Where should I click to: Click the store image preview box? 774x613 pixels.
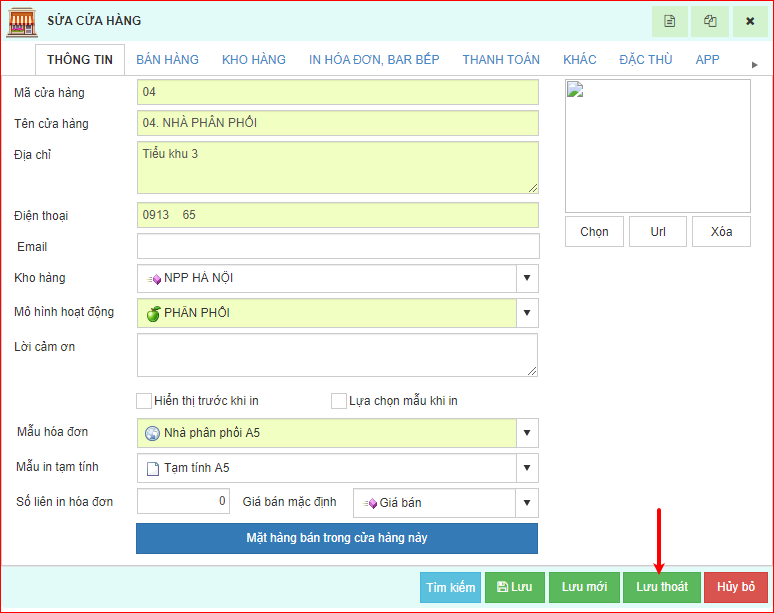[657, 145]
